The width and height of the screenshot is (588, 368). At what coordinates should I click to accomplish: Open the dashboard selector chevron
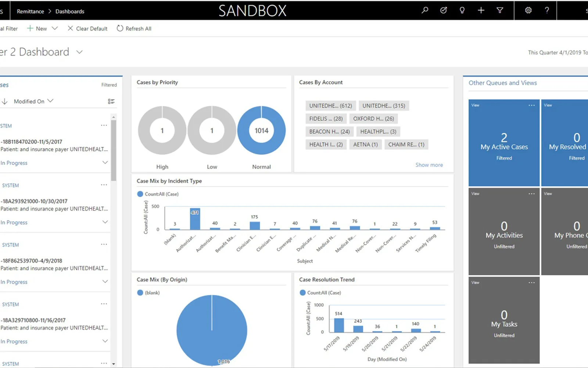(x=79, y=52)
